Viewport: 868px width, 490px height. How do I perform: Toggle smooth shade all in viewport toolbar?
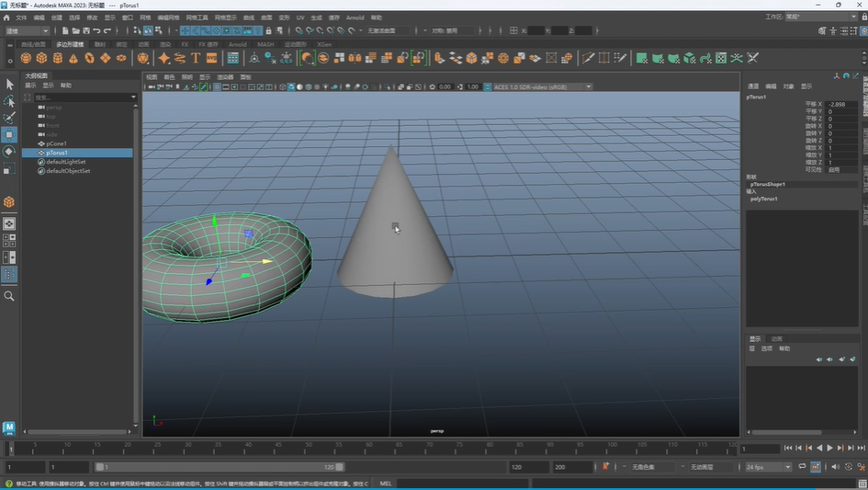(x=291, y=87)
